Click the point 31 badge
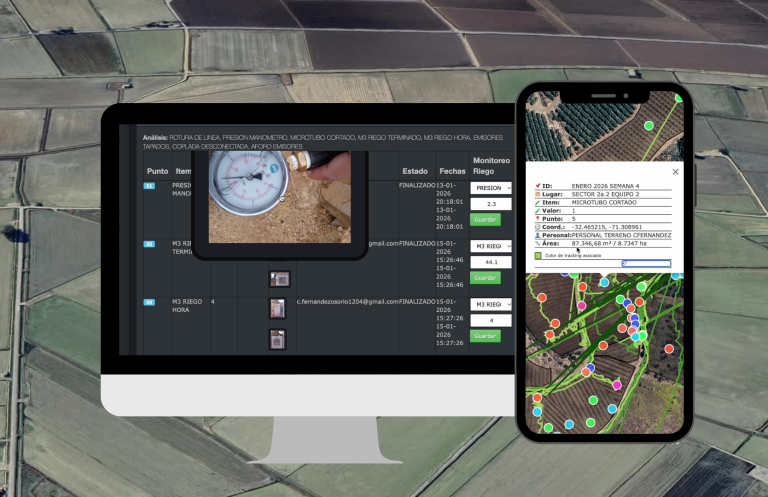768x497 pixels. click(149, 186)
